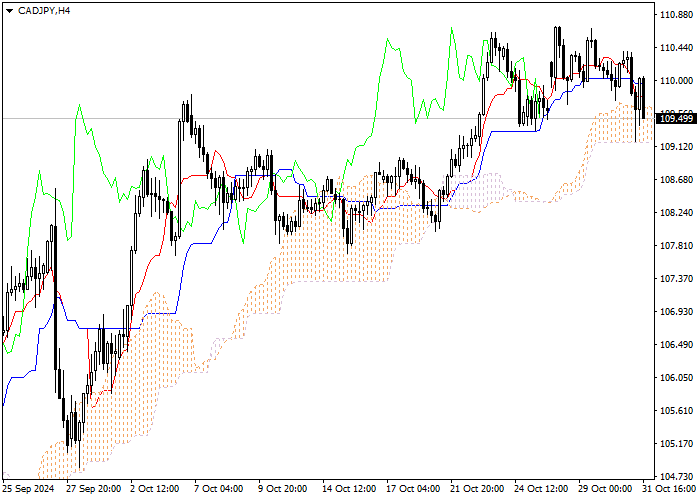
Task: Open the chart menu triangle beside CADJPY,H4
Action: [9, 11]
